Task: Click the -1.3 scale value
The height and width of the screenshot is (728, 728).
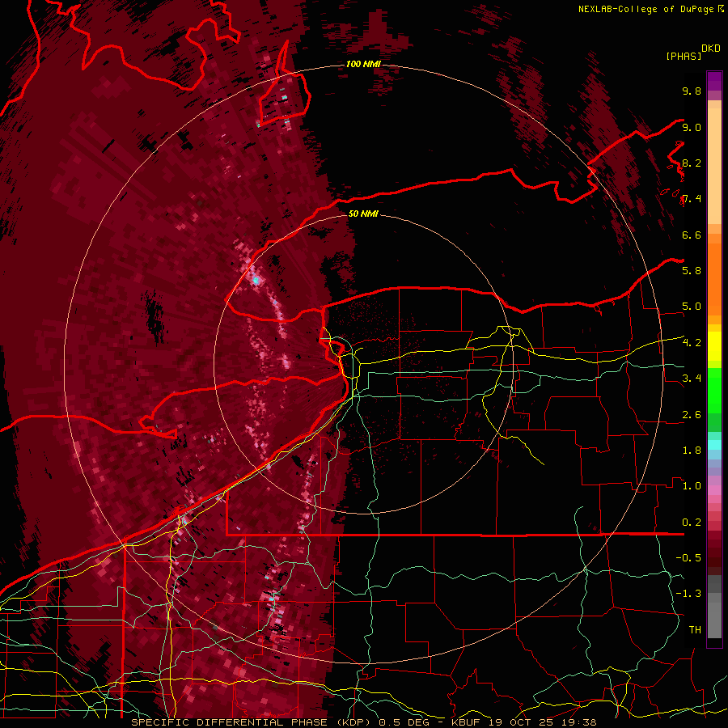Action: 688,594
